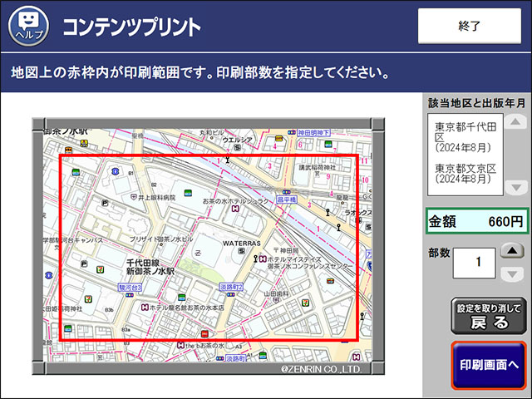This screenshot has height=399, width=532.
Task: Click 昌平橋 bridge marker on map
Action: [287, 199]
